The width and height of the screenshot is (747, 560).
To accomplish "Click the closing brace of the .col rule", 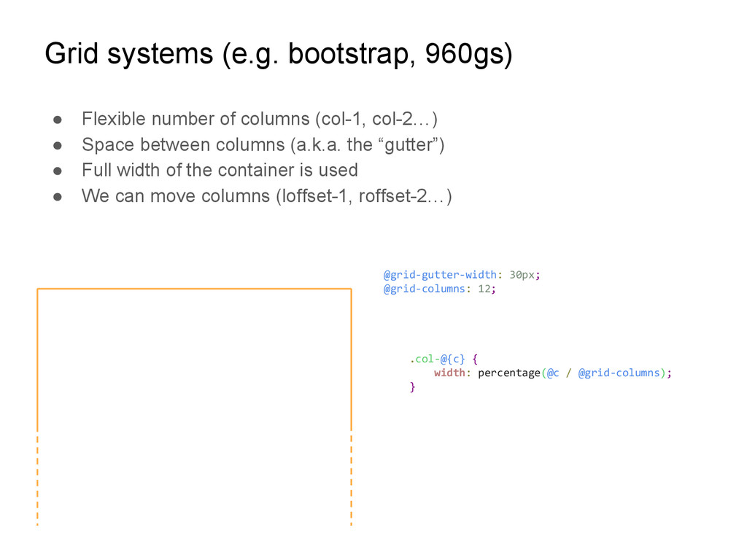I will (413, 387).
